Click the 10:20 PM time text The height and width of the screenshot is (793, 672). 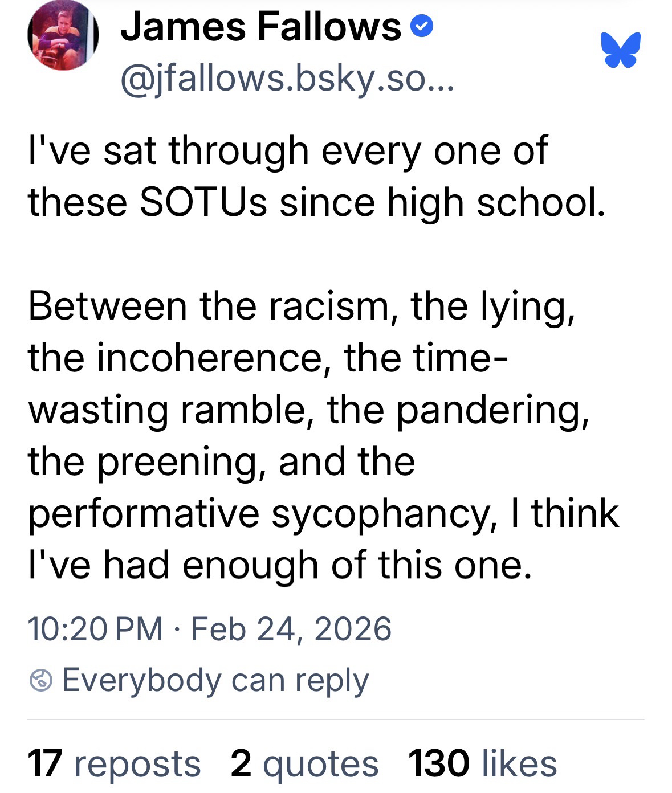(95, 628)
